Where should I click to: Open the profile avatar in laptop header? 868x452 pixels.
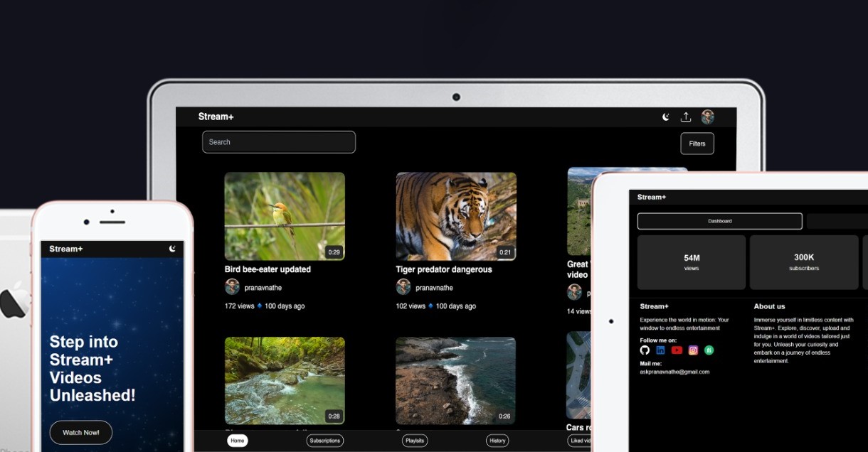[707, 117]
